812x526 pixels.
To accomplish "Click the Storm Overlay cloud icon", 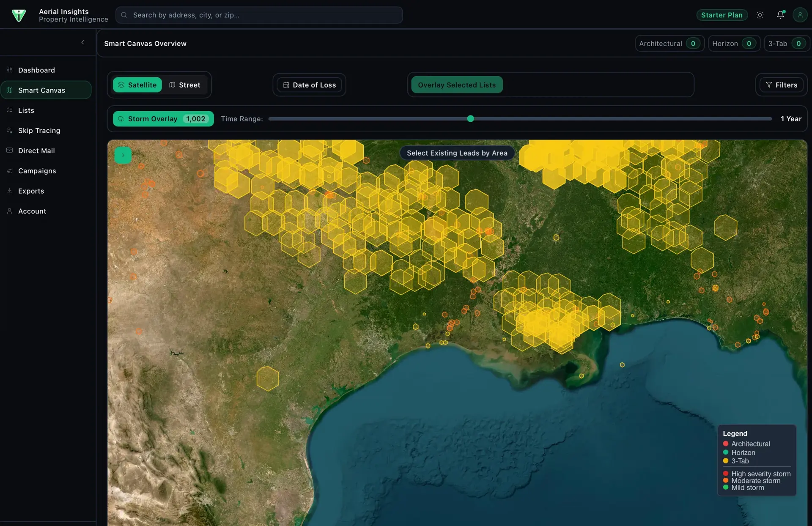I will point(121,119).
